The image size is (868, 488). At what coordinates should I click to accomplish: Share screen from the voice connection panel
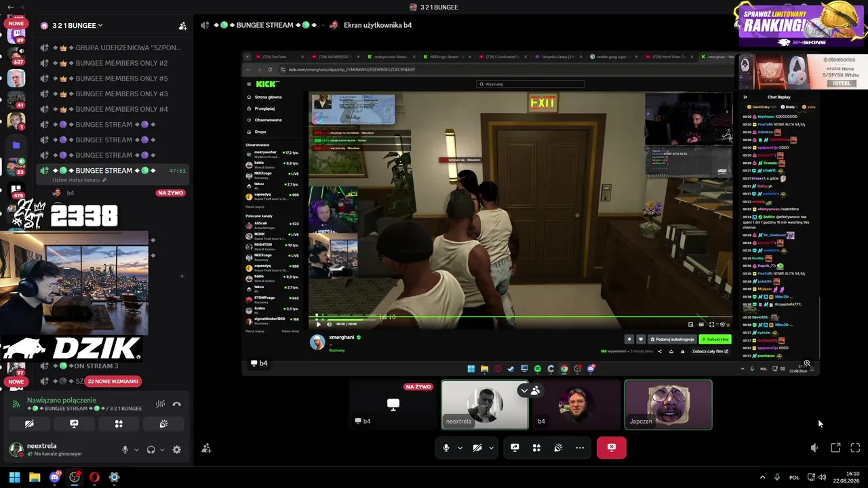point(74,424)
